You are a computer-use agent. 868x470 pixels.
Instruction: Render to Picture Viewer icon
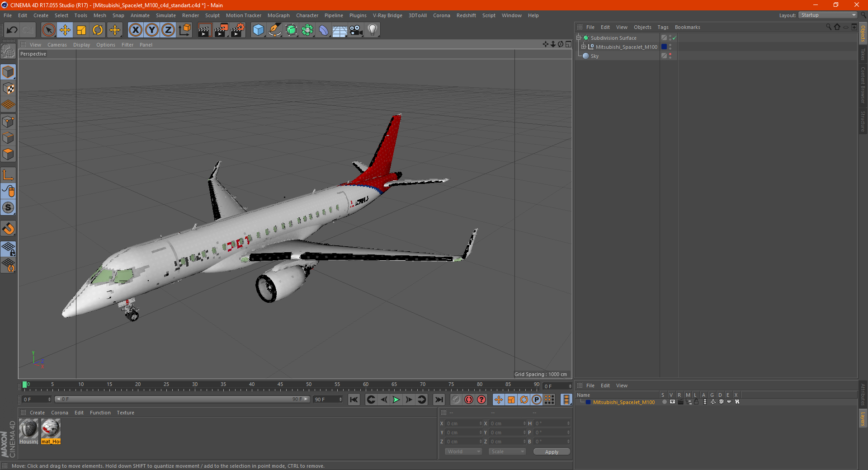click(221, 30)
